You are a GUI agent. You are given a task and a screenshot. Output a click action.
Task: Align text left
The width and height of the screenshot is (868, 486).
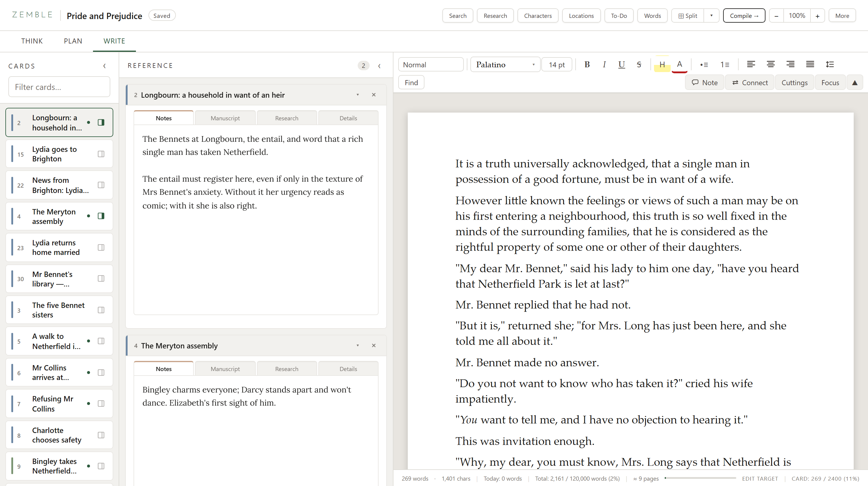click(x=751, y=64)
